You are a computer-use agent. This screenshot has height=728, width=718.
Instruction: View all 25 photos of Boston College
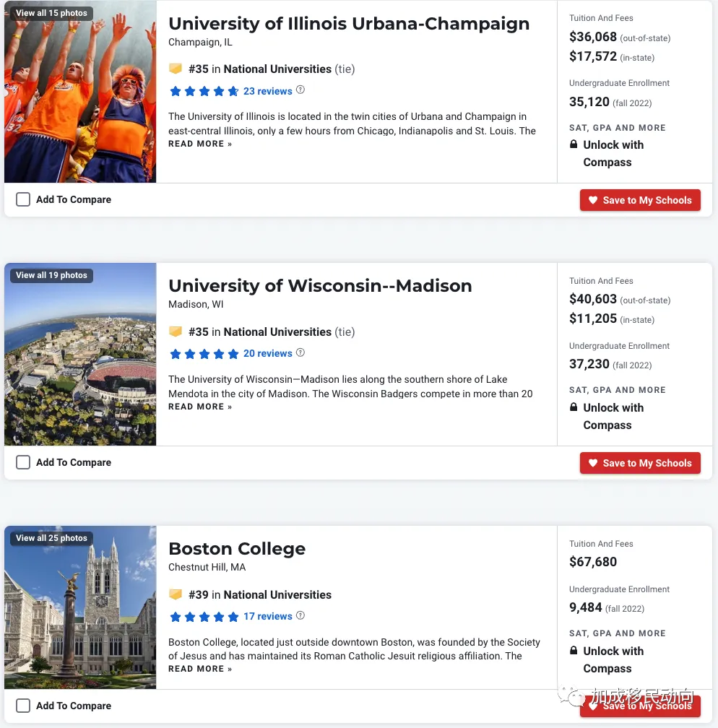tap(51, 537)
